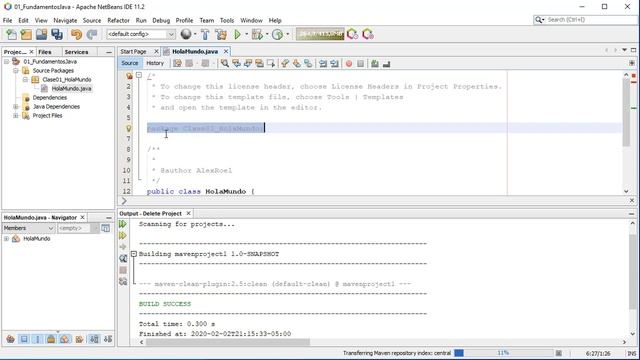Click the Undo toolbar icon
The image size is (640, 360).
[76, 34]
